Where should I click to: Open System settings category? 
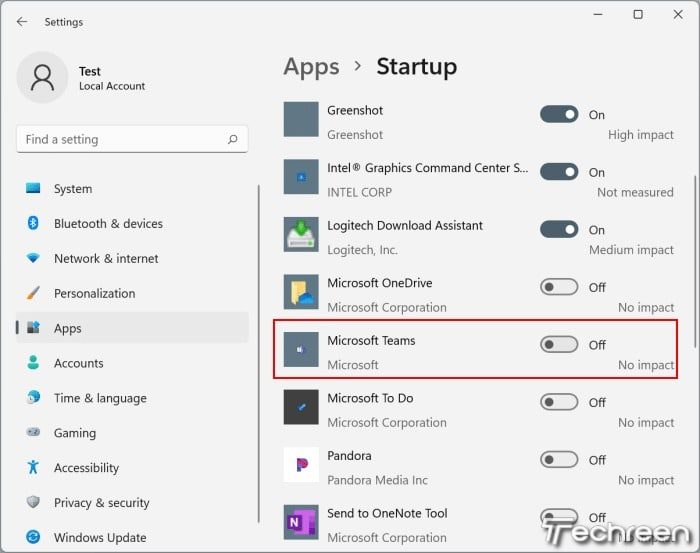click(x=132, y=188)
